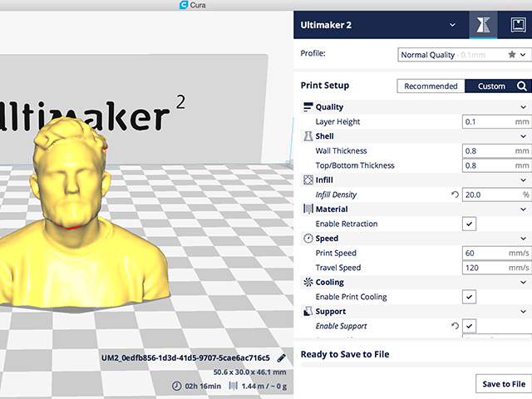
Task: Click the Quality category icon
Action: (308, 107)
